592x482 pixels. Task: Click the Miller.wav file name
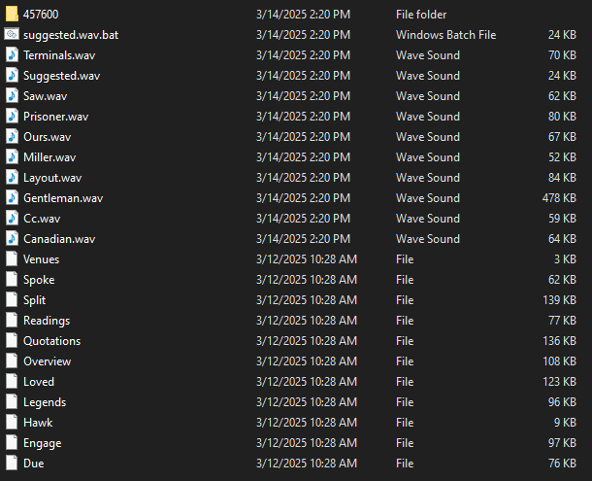[x=49, y=157]
